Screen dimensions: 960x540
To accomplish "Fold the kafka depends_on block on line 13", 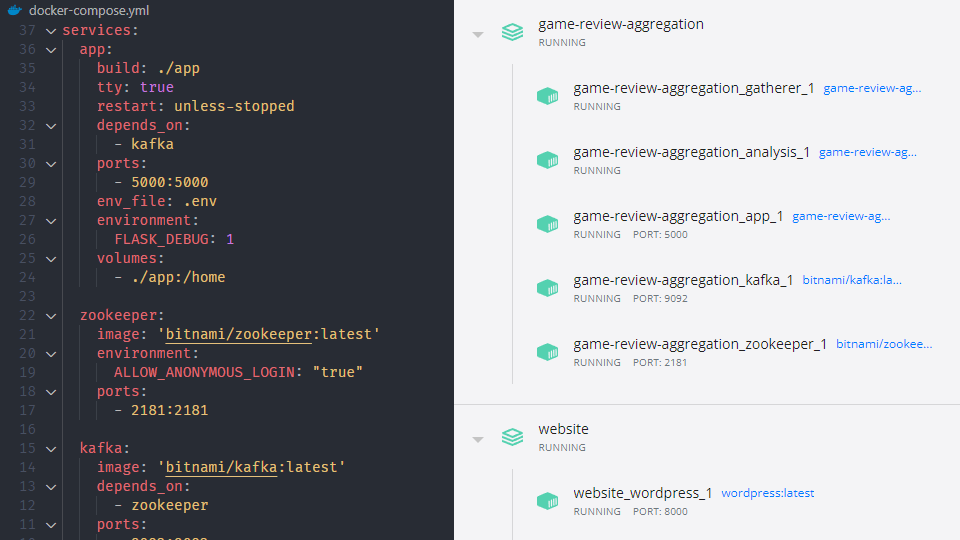I will pyautogui.click(x=51, y=486).
